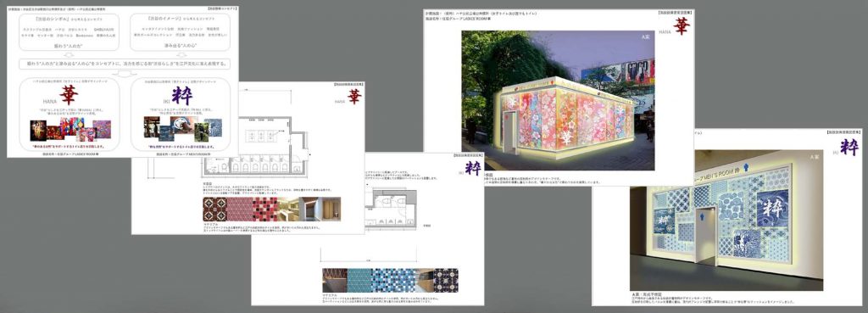Screen dimensions: 868x313
Task: Click the white 粋 character on the blue wall panel
Action: click(771, 209)
